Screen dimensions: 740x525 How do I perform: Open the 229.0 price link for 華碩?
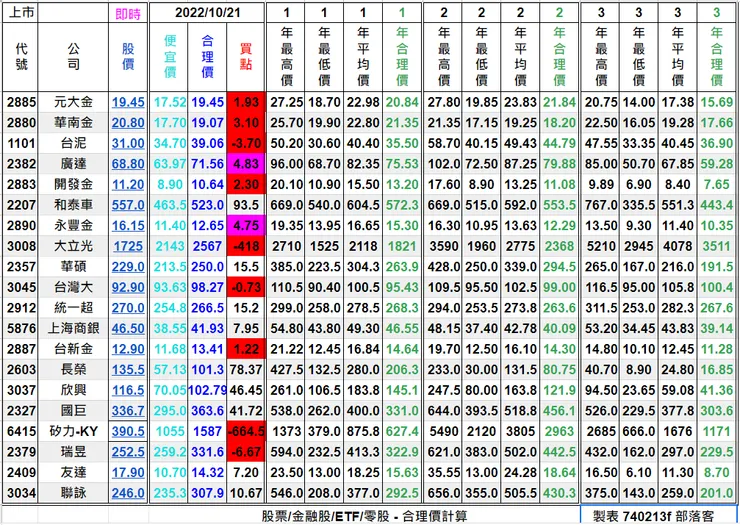[128, 267]
